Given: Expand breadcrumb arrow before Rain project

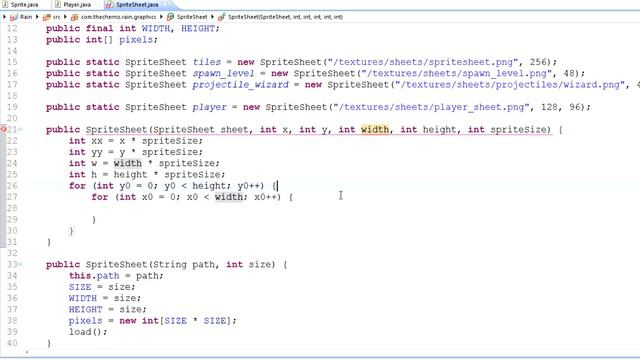Looking at the screenshot, I should coord(4,17).
